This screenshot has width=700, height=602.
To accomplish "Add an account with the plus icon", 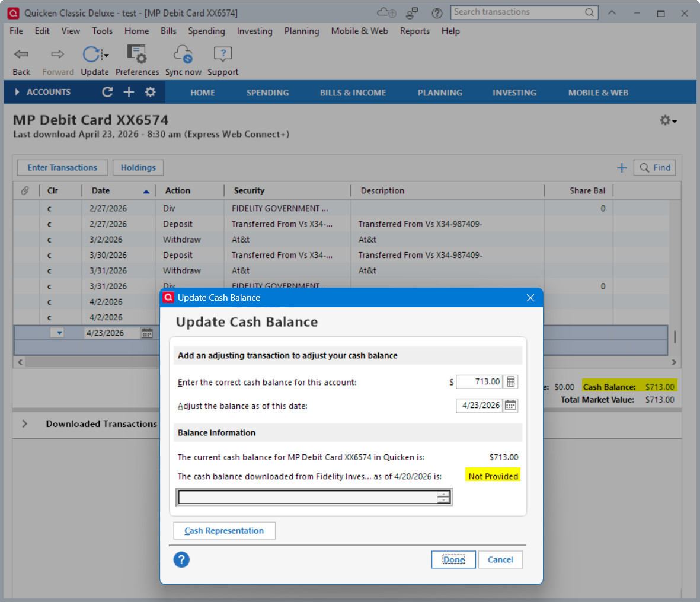I will (129, 92).
